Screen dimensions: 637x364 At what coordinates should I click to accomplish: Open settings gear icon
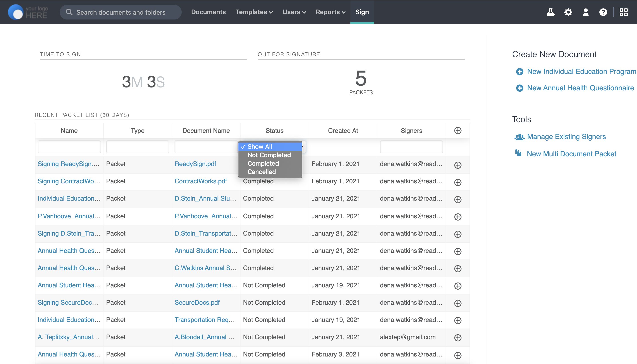pos(568,12)
